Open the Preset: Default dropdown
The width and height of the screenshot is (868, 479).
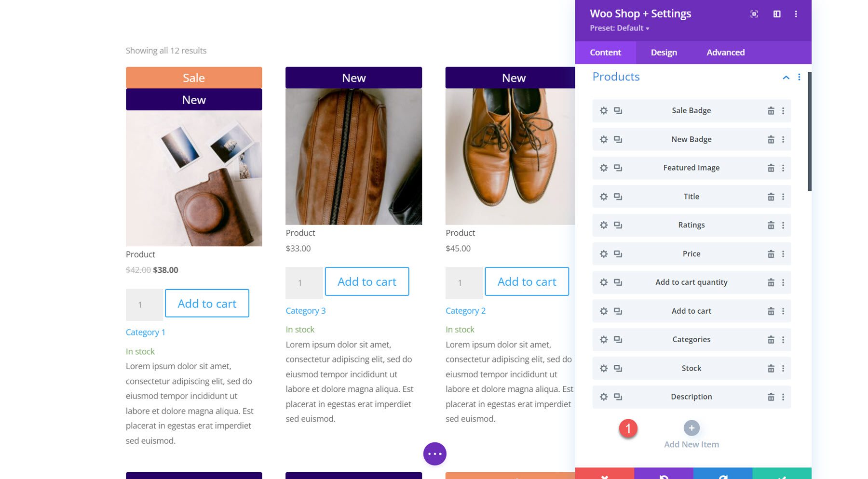tap(619, 28)
